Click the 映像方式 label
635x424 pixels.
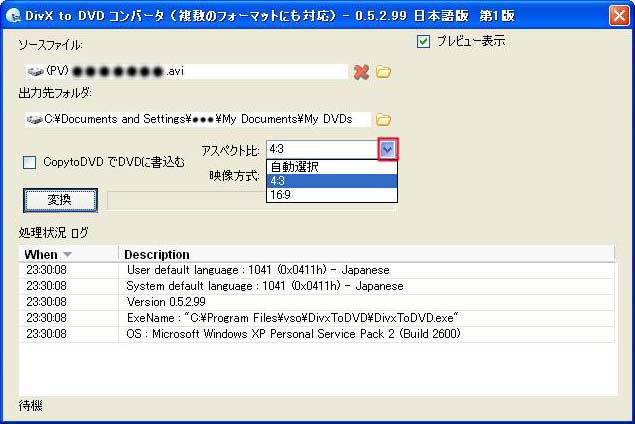pyautogui.click(x=234, y=176)
